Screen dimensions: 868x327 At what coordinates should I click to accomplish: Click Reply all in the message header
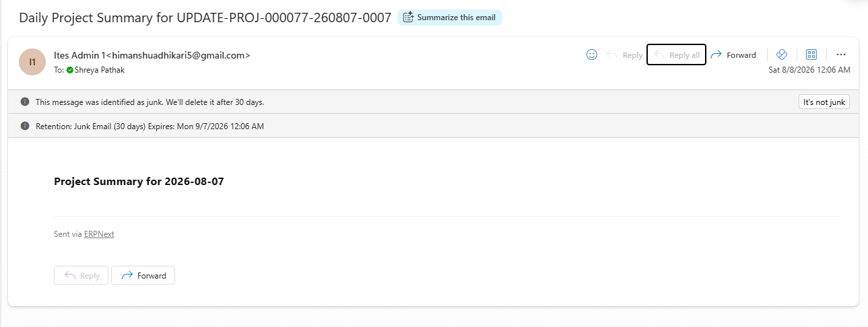(x=676, y=54)
